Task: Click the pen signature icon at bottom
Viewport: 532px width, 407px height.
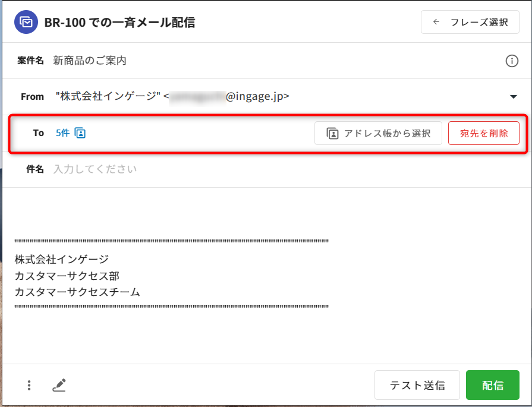Action: coord(59,385)
